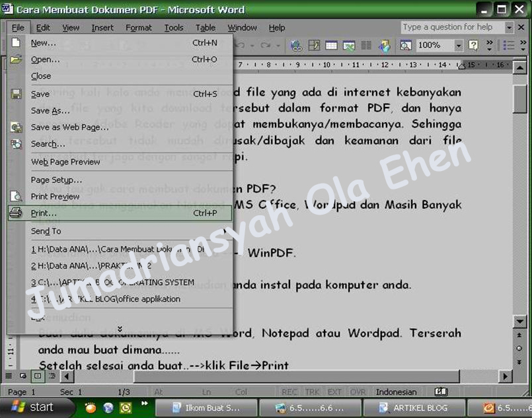532x418 pixels.
Task: Click the Insert Hyperlink globe icon
Action: 296,45
